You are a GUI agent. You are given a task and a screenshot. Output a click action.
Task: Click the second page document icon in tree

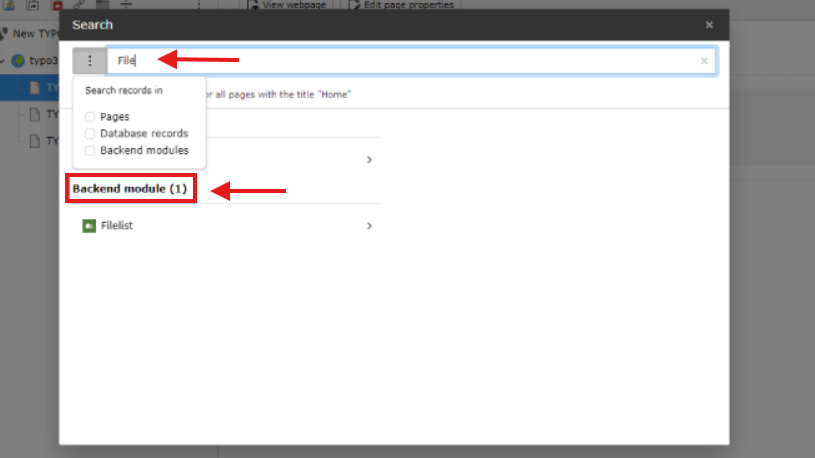point(35,114)
